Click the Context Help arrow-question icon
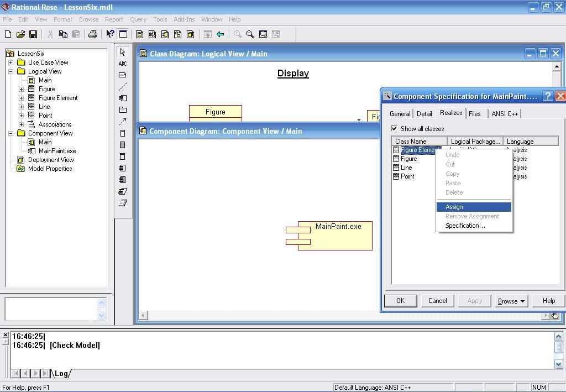Viewport: 566px width, 392px height. click(x=110, y=34)
